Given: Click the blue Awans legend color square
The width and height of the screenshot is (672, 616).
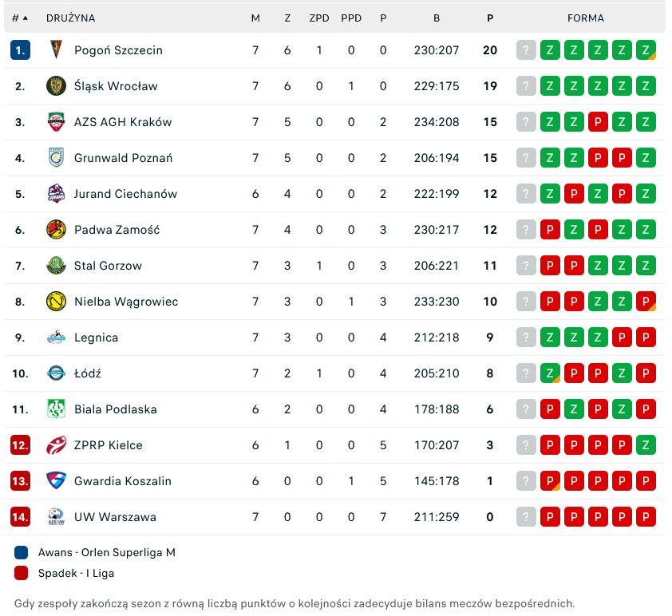Looking at the screenshot, I should 22,552.
